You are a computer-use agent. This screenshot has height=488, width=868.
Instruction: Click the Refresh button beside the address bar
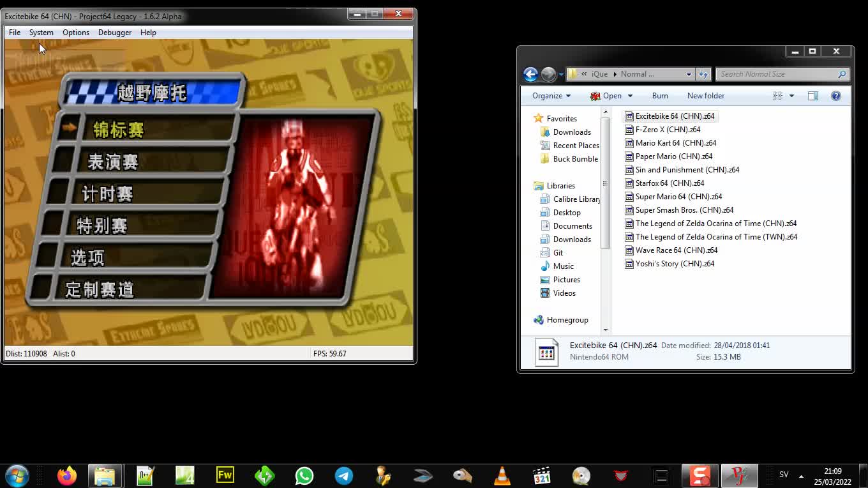click(703, 74)
